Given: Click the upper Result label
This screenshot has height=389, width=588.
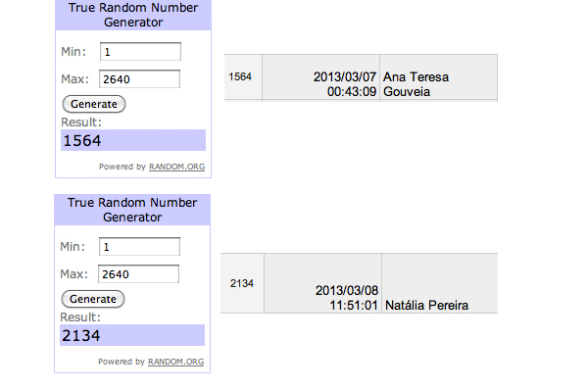Looking at the screenshot, I should [81, 122].
